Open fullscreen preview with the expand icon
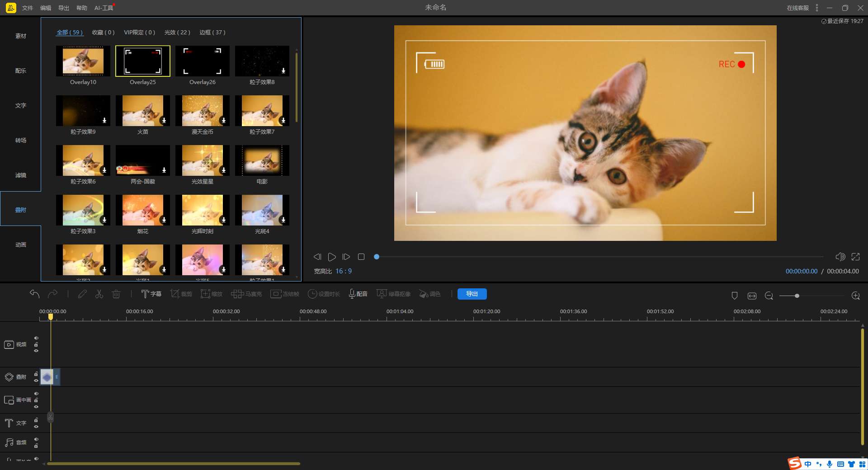The image size is (868, 470). click(855, 257)
